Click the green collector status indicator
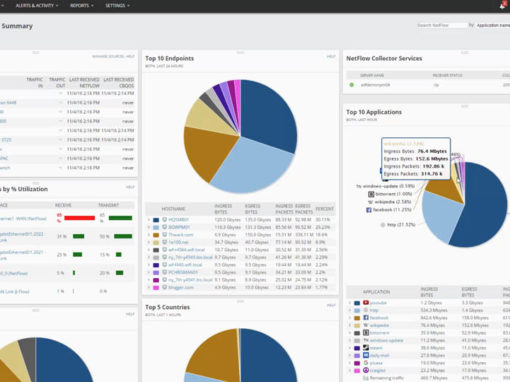The height and width of the screenshot is (382, 510). [351, 85]
